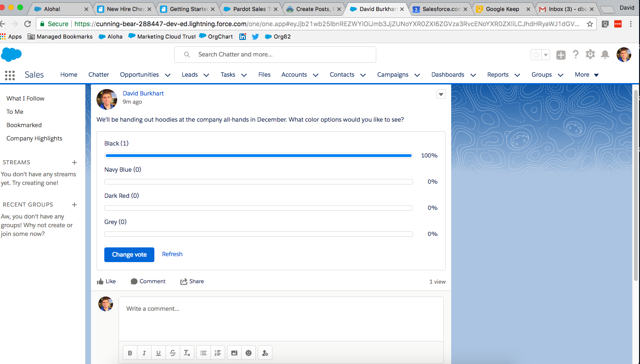Add this page to Salesforce favorites star
This screenshot has width=640, height=364.
[x=536, y=55]
